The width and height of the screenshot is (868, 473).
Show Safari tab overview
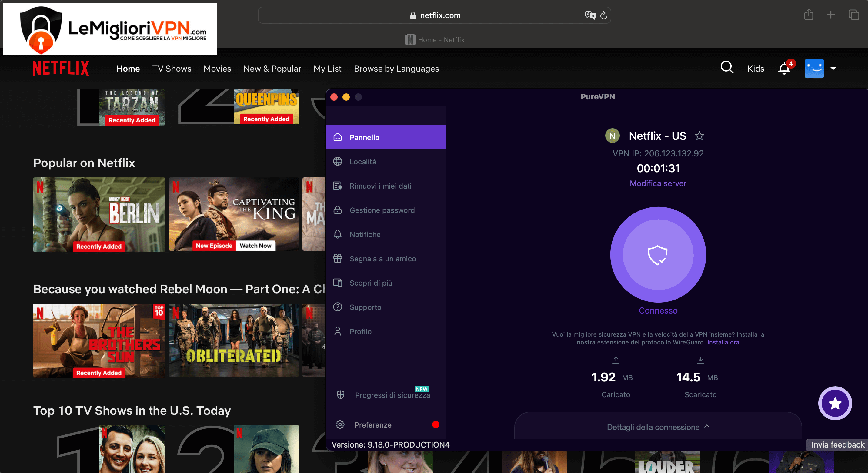[x=853, y=15]
